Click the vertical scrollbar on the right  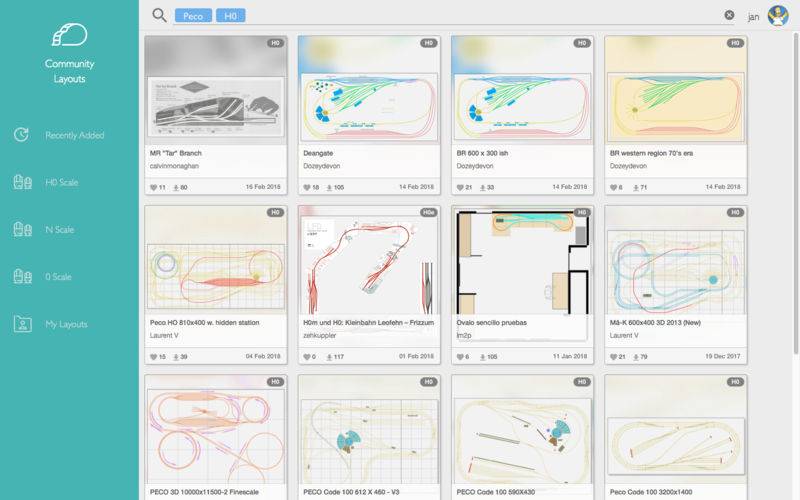pyautogui.click(x=796, y=193)
